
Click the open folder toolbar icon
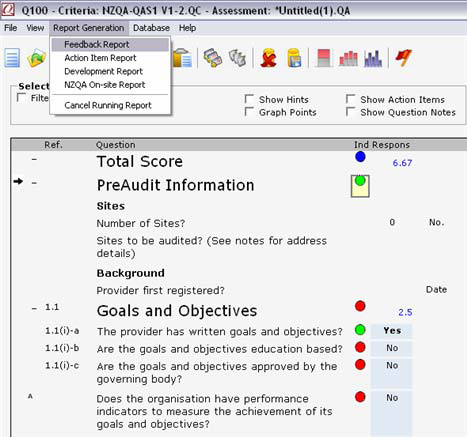pyautogui.click(x=37, y=58)
